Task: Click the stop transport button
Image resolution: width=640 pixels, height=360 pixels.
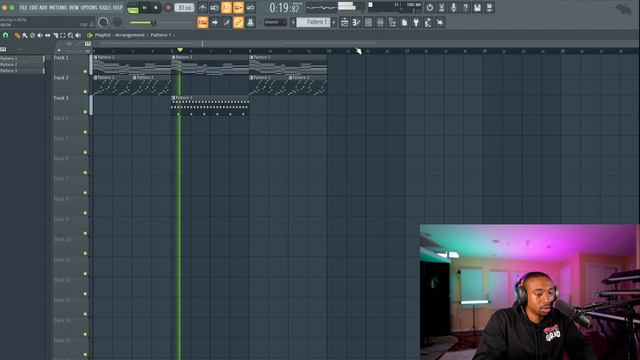Action: 156,8
